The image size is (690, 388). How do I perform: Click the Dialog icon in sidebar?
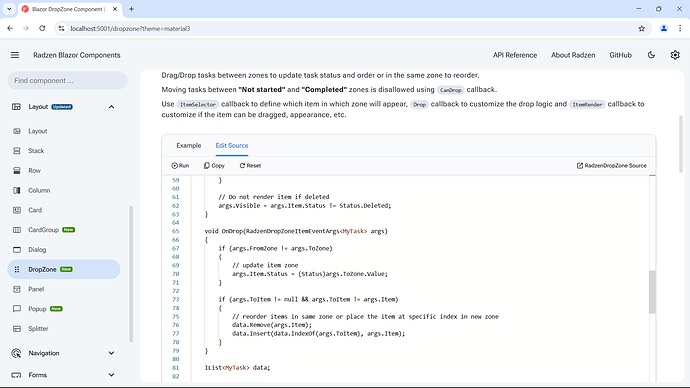(x=17, y=249)
